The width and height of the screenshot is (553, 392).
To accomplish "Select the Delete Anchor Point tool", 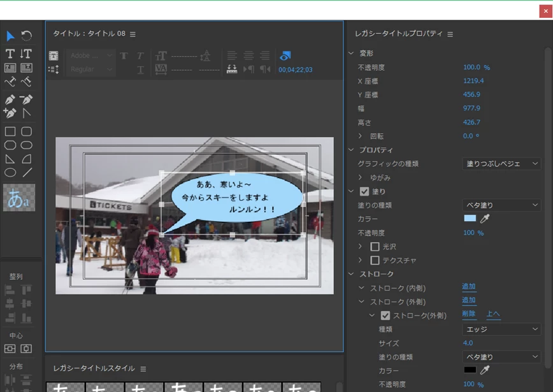I will pos(27,99).
